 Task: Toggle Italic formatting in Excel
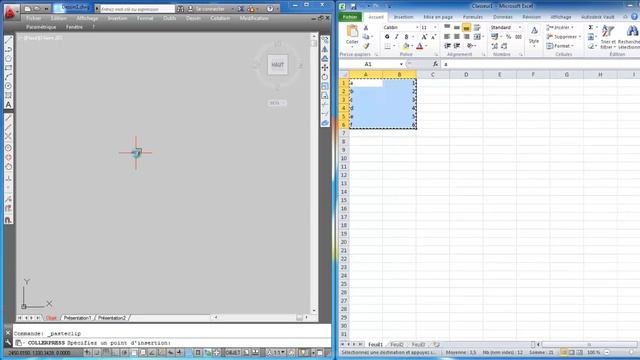(x=396, y=37)
